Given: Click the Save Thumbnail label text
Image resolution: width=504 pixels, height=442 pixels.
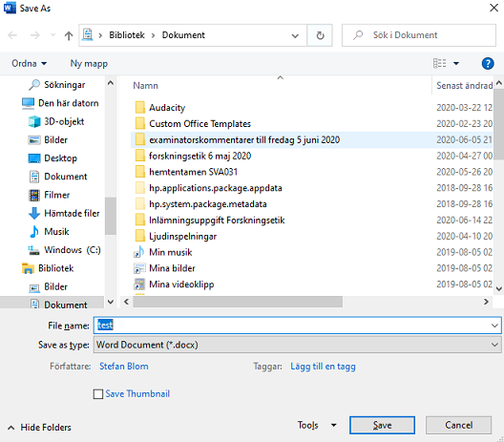Looking at the screenshot, I should click(137, 393).
